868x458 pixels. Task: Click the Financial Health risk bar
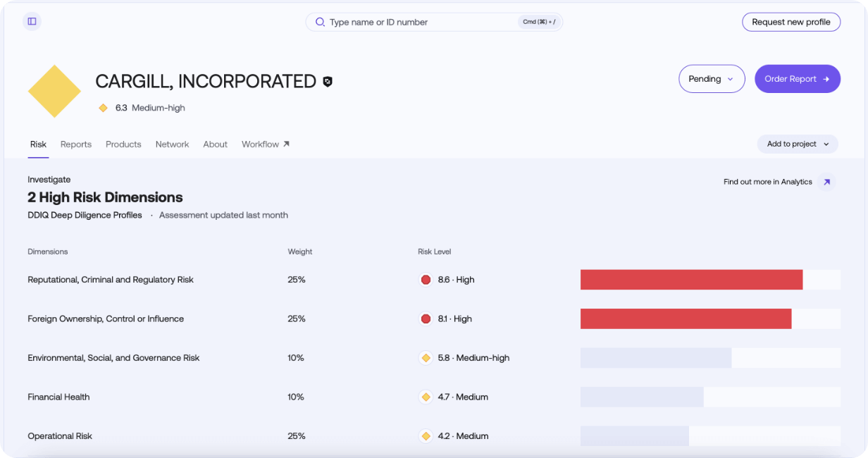[642, 397]
